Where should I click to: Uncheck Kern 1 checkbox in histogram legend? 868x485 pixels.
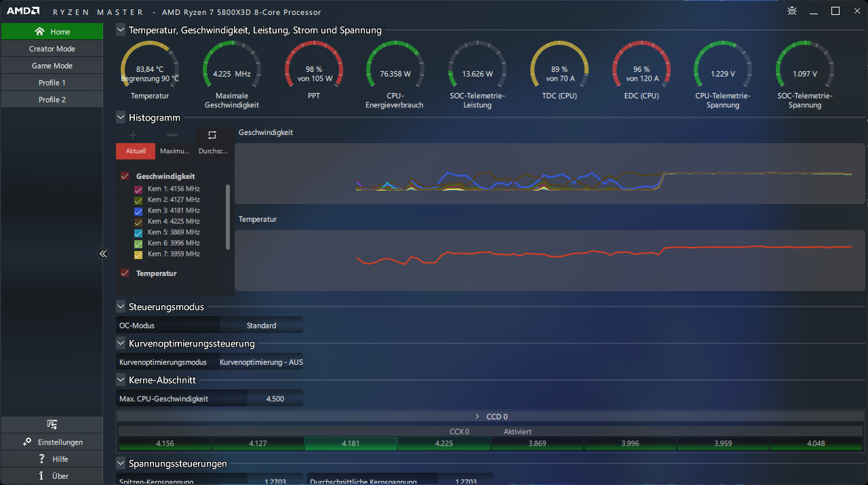[138, 189]
